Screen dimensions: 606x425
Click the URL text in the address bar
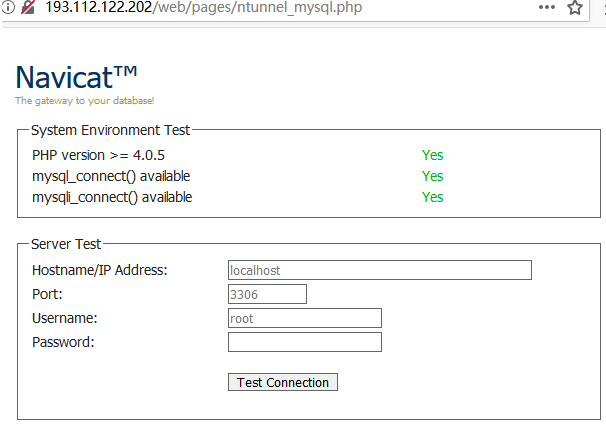(x=204, y=7)
